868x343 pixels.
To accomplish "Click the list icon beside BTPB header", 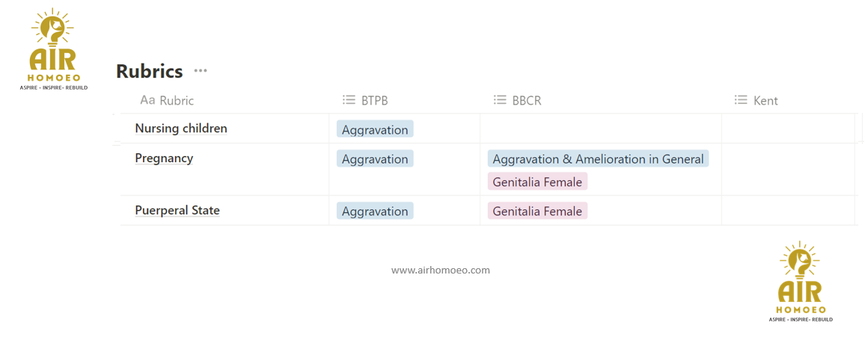I will point(349,100).
